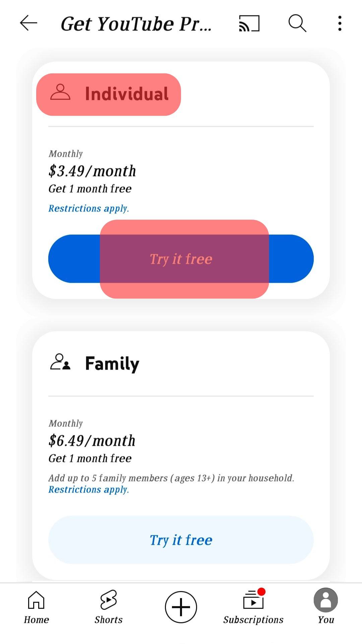362x644 pixels.
Task: Tap Family plan's Try it free button
Action: click(x=181, y=540)
